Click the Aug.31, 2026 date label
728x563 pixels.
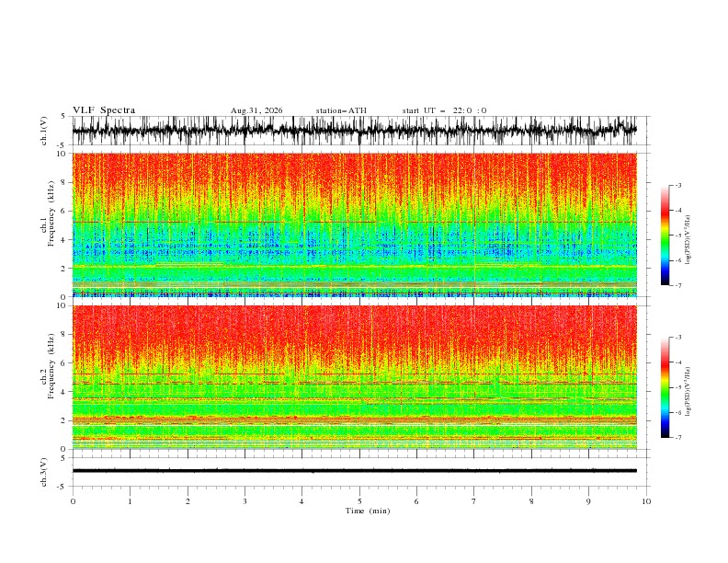click(256, 110)
